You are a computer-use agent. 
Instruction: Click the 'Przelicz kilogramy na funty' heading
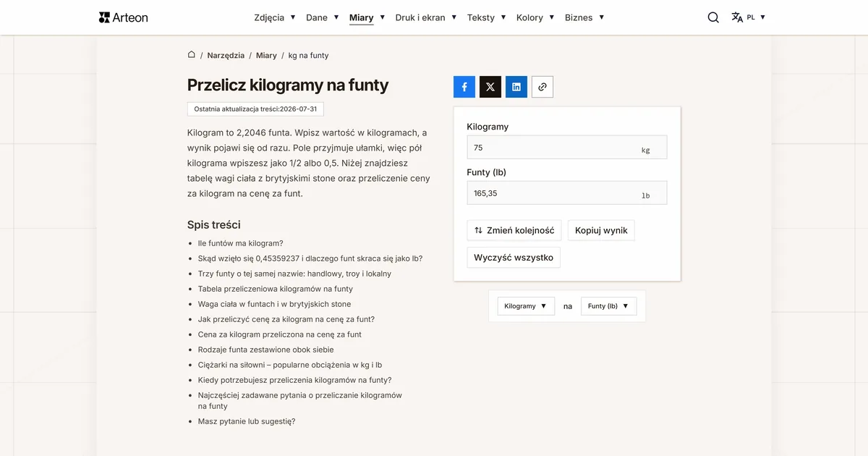[x=288, y=85]
